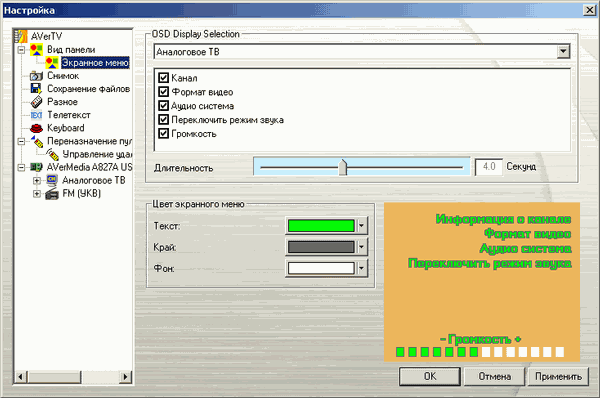Select the Разное remote icon
This screenshot has width=600, height=398.
[x=36, y=102]
